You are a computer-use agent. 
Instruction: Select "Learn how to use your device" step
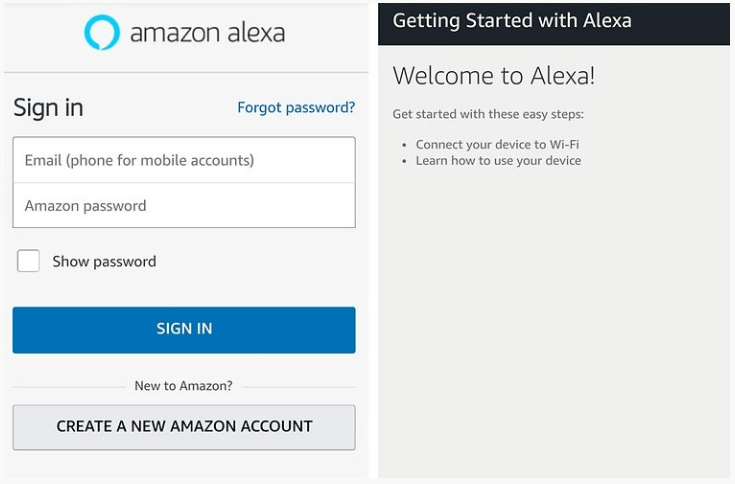tap(498, 161)
